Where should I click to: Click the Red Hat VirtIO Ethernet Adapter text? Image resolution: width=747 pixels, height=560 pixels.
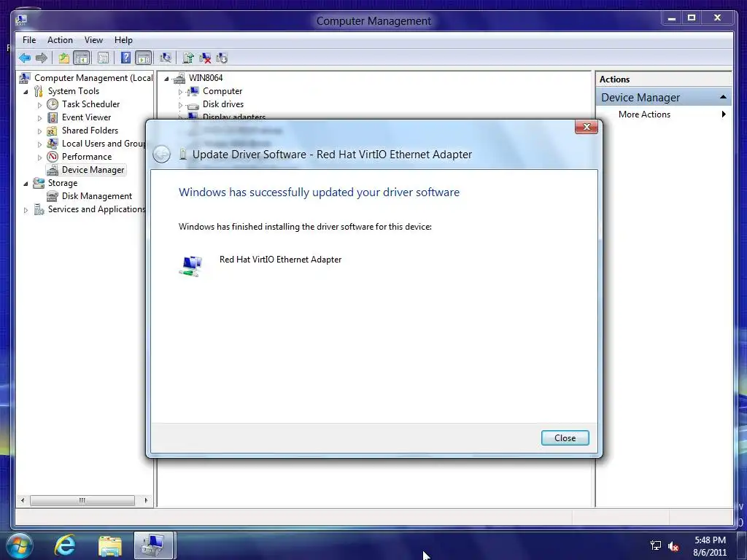pyautogui.click(x=280, y=260)
